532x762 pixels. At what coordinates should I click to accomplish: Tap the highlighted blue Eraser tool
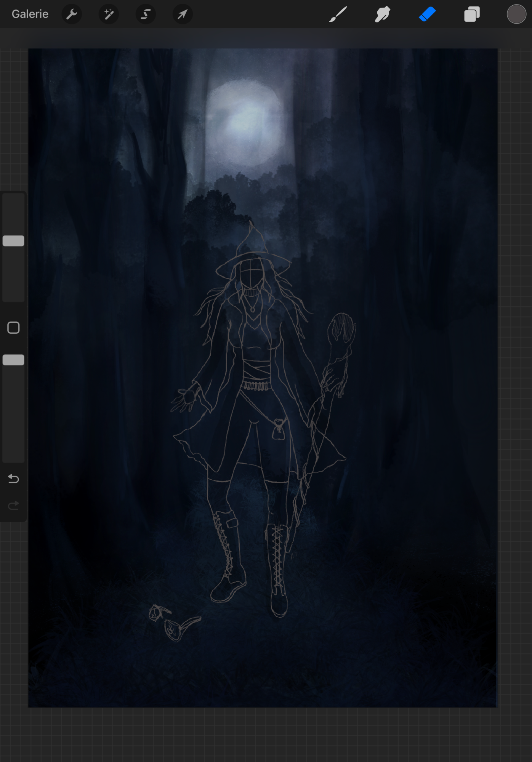[x=427, y=14]
